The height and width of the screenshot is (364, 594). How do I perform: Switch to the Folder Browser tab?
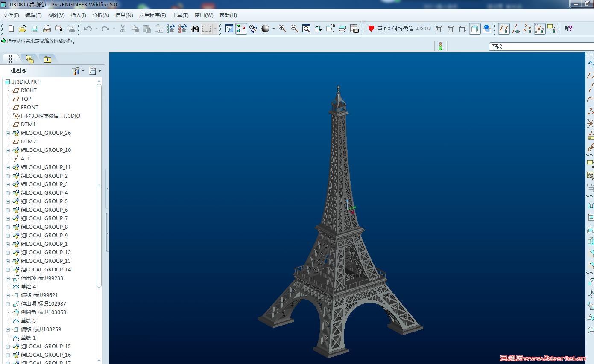(29, 59)
